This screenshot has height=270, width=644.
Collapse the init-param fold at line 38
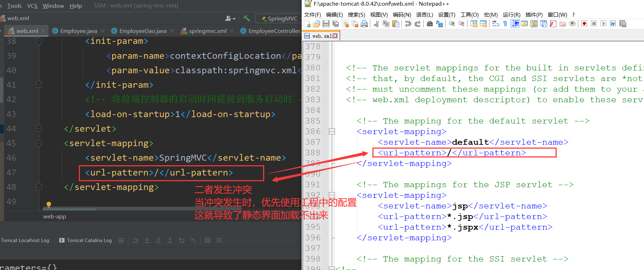pos(39,41)
